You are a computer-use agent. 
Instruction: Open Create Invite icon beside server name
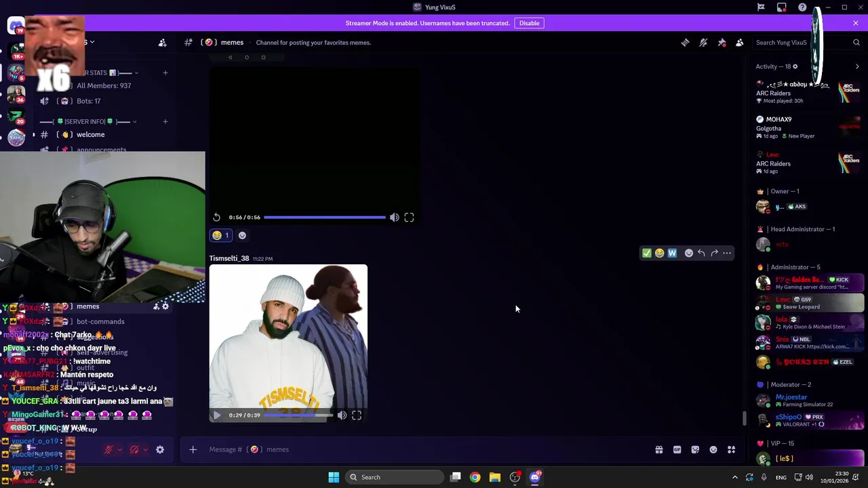pyautogui.click(x=162, y=43)
